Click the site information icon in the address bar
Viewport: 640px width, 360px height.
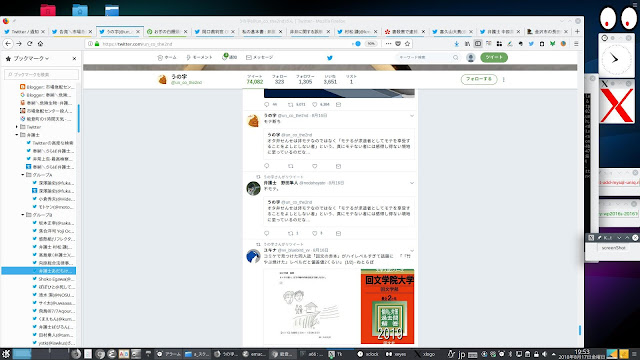click(90, 44)
